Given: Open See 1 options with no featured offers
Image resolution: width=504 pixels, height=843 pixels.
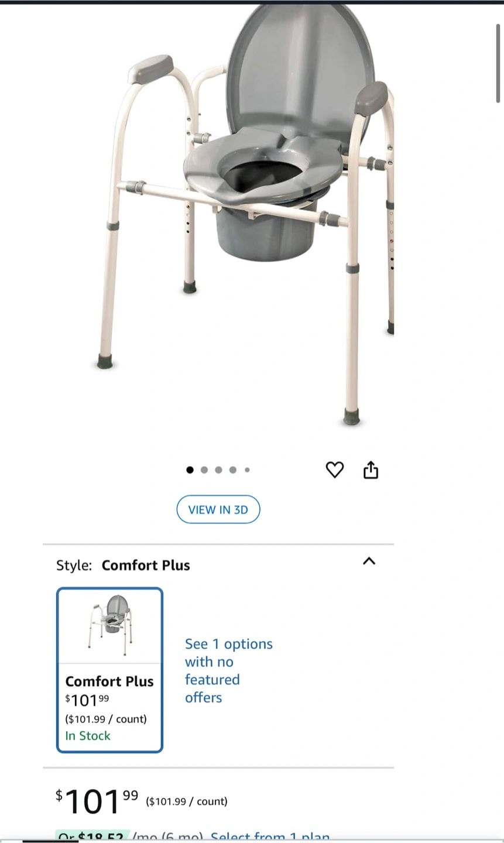Looking at the screenshot, I should pos(229,670).
